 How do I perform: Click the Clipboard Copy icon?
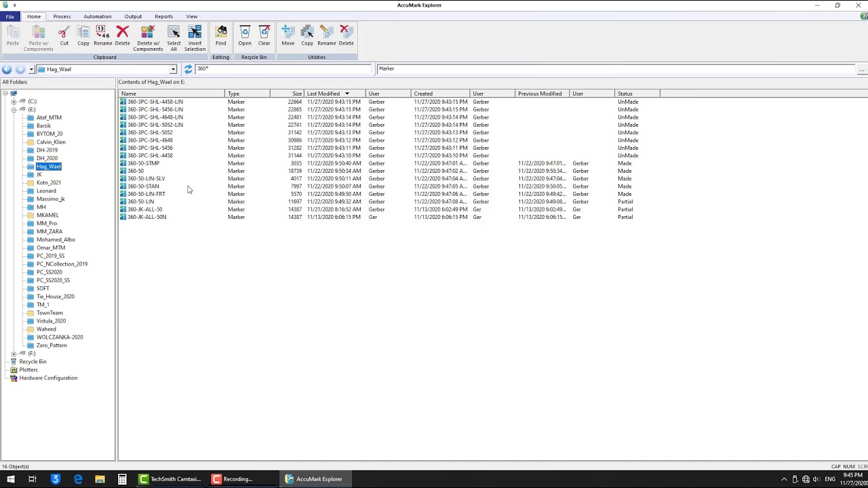pyautogui.click(x=83, y=36)
